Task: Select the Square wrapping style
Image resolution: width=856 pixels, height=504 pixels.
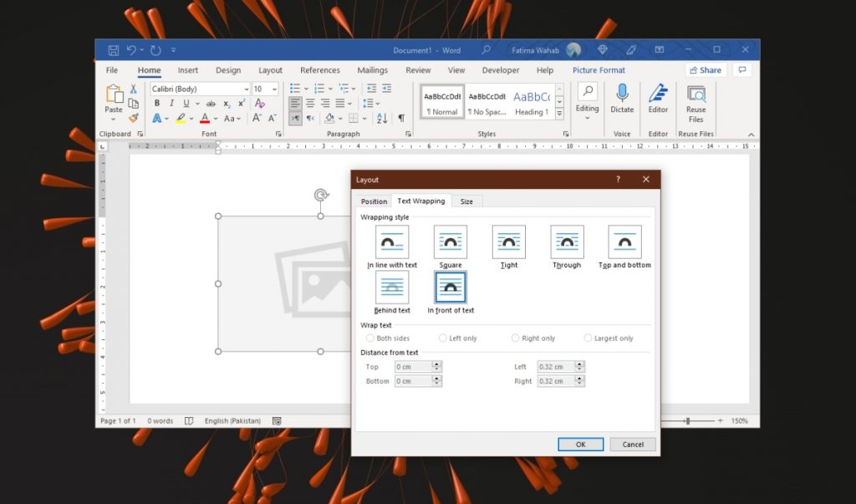Action: click(x=450, y=242)
